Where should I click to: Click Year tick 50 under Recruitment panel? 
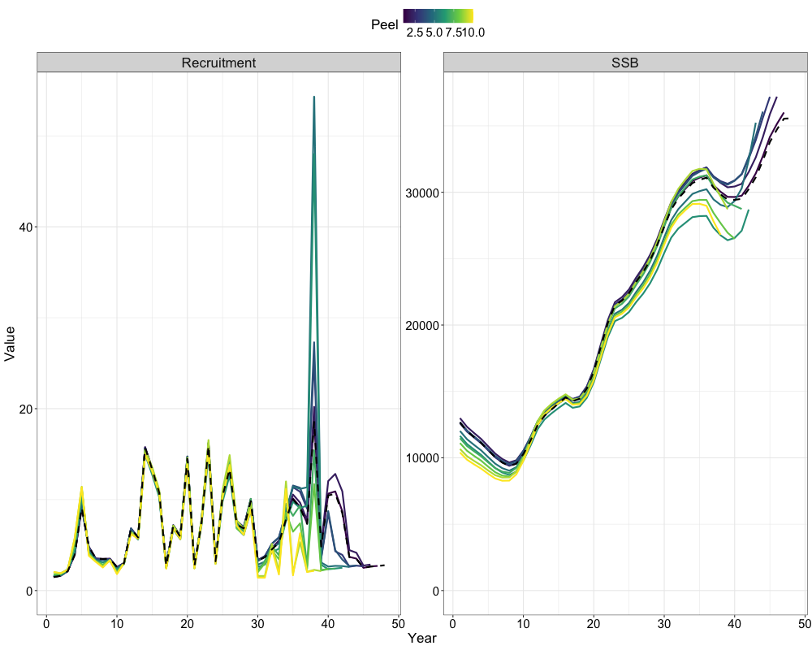(x=398, y=623)
